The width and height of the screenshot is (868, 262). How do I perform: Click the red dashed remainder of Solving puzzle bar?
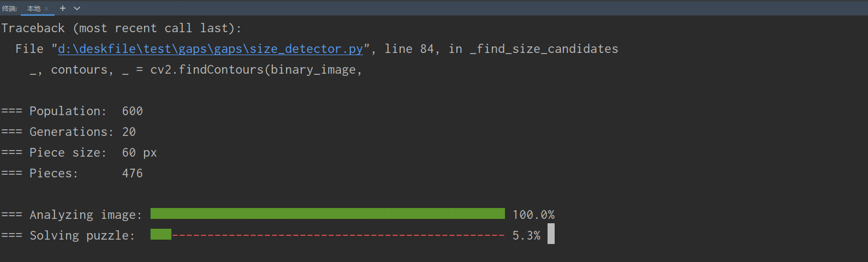pos(338,235)
